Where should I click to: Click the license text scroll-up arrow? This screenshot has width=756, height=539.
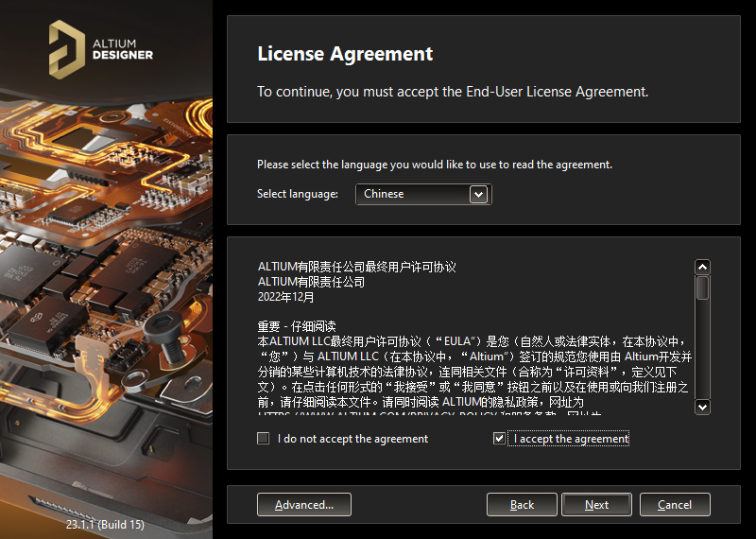(x=702, y=267)
